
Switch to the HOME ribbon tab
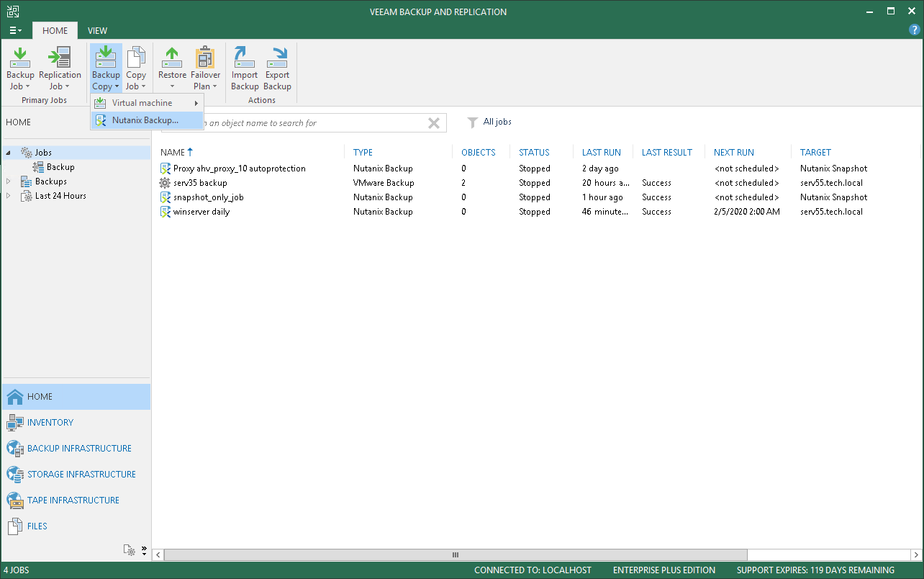(x=55, y=31)
